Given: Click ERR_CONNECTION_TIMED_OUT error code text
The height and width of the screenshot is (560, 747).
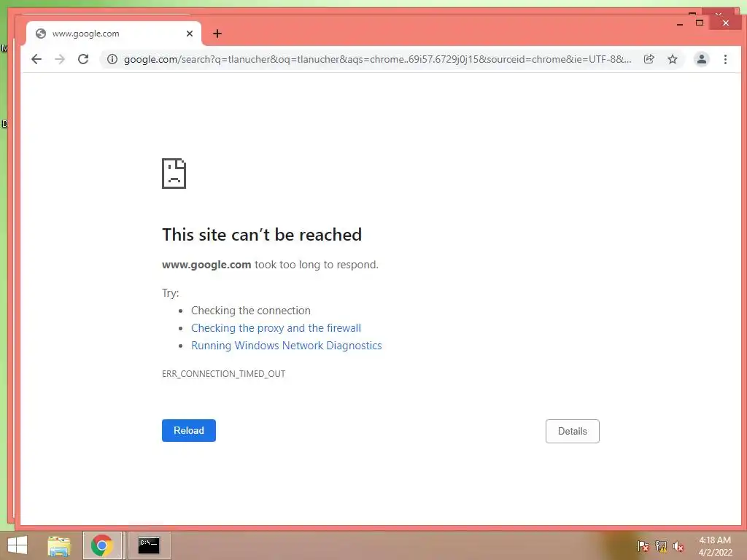Looking at the screenshot, I should [223, 374].
